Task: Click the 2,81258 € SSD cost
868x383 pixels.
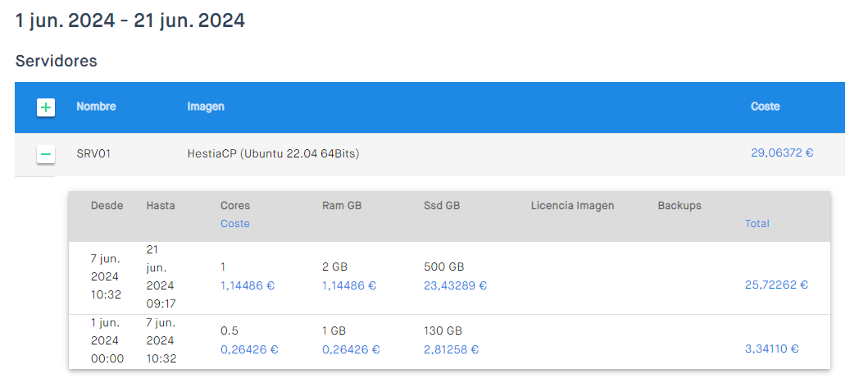Action: tap(451, 349)
